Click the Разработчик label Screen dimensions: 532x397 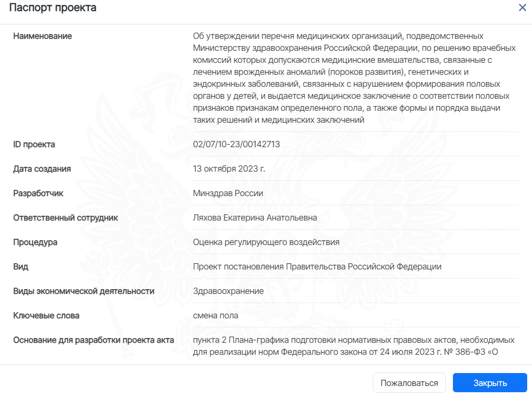[x=38, y=193]
